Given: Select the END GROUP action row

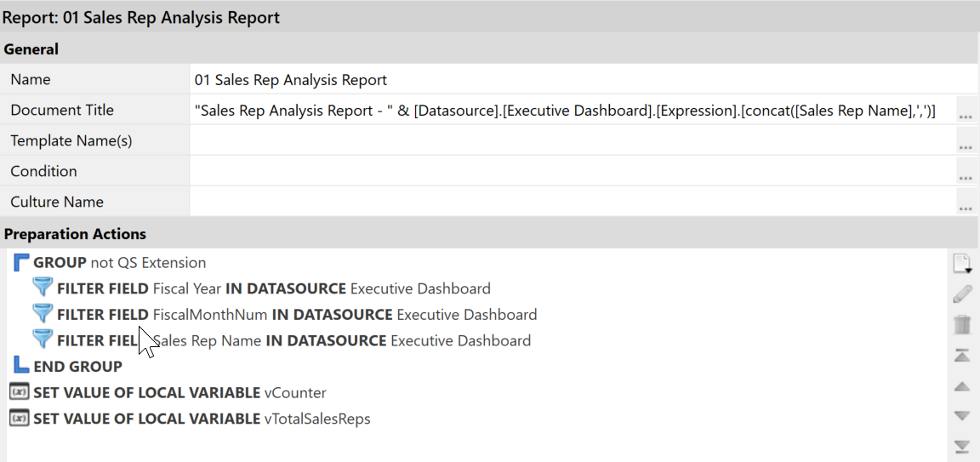Looking at the screenshot, I should click(x=77, y=367).
